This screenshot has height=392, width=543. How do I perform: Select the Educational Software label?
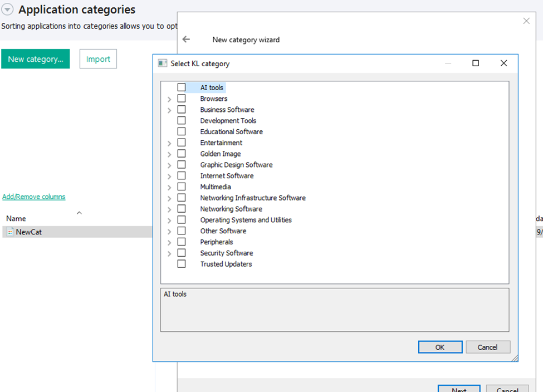pyautogui.click(x=231, y=131)
